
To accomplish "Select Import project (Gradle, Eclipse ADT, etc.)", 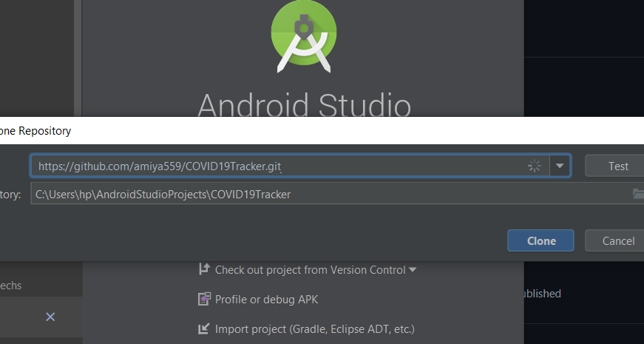I will (x=315, y=329).
